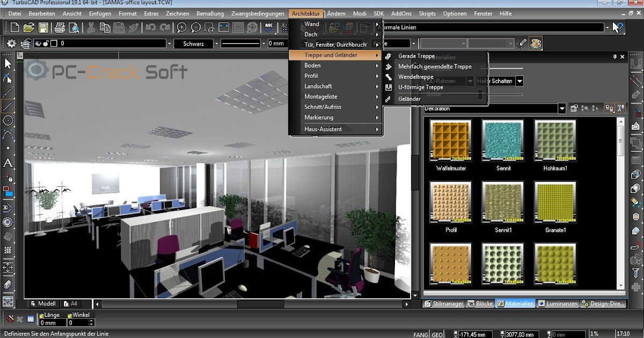
Task: Close the materials palette panel
Action: tap(623, 56)
